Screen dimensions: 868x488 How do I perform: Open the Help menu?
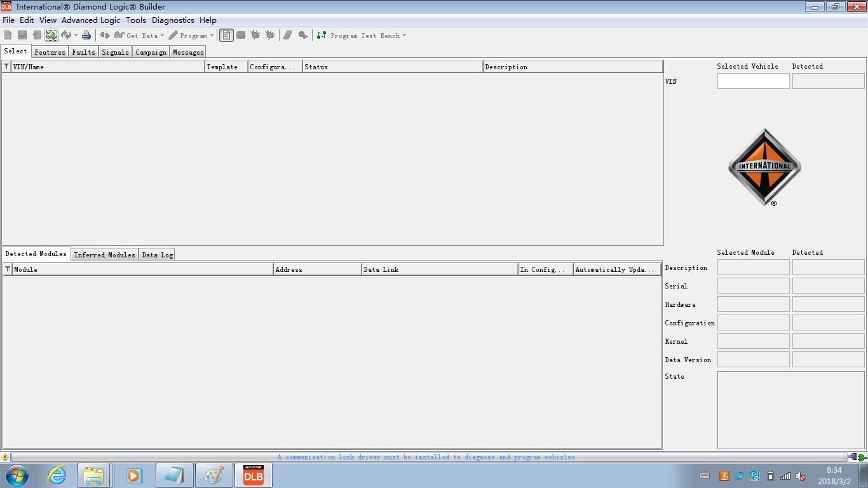point(208,20)
